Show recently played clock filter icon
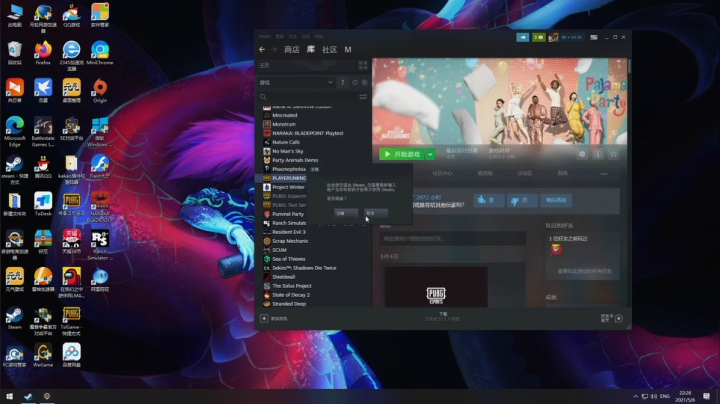Viewport: 720px width, 404px height. (x=355, y=83)
